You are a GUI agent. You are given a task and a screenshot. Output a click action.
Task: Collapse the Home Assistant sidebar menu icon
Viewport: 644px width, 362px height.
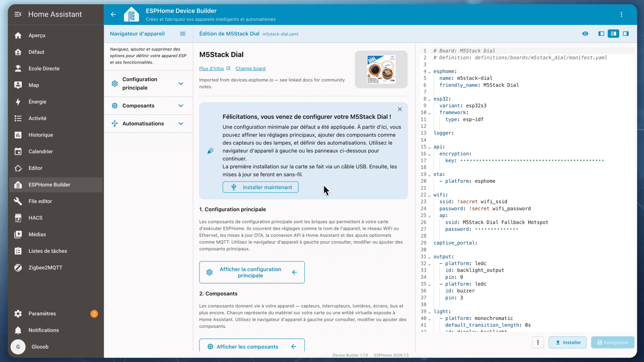(18, 14)
